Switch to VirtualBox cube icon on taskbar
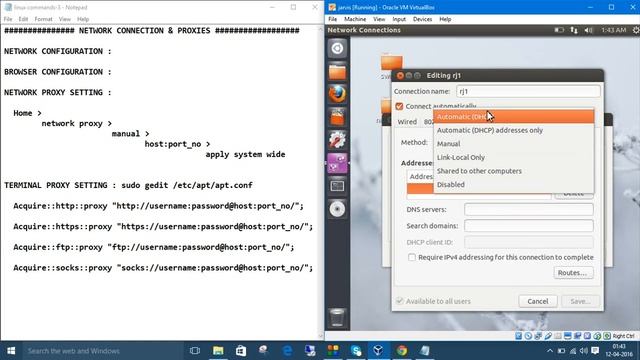Screen dimensions: 640x360 [x=378, y=351]
